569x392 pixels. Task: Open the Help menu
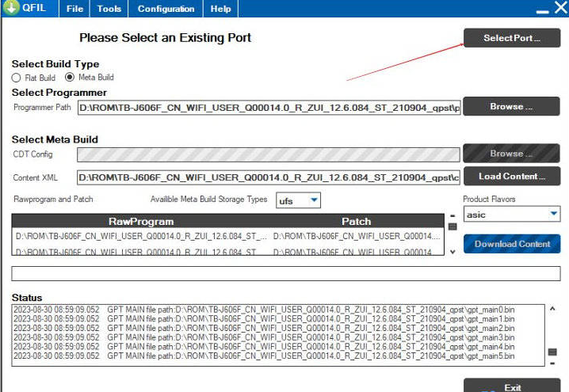coord(220,9)
